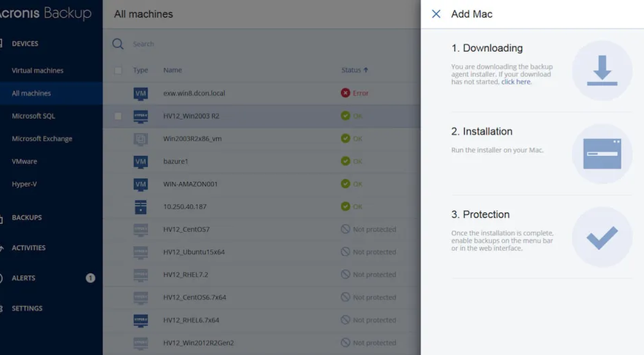Select machine name HV12_Ubuntu15x64
The height and width of the screenshot is (355, 644).
[x=194, y=252]
